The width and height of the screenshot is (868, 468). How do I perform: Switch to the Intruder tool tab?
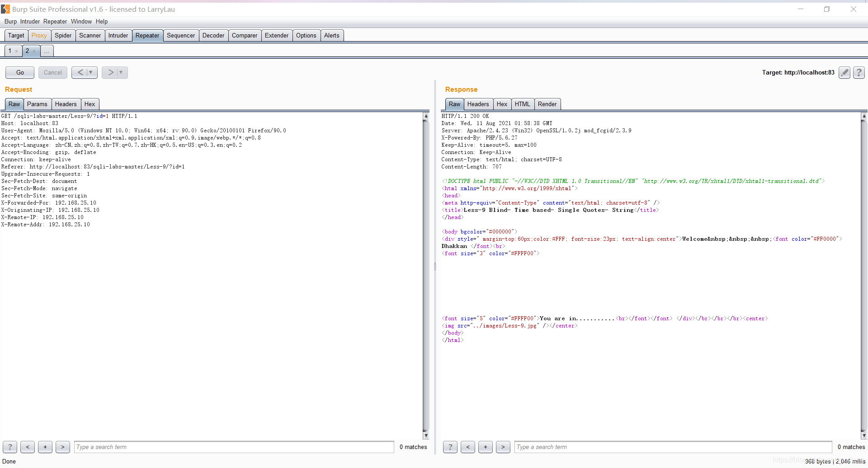click(118, 36)
